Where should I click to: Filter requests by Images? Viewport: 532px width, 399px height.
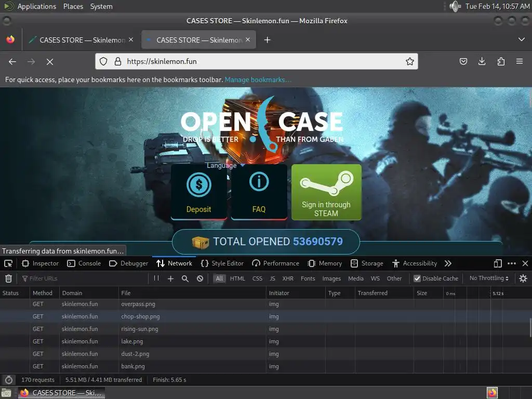pyautogui.click(x=331, y=278)
